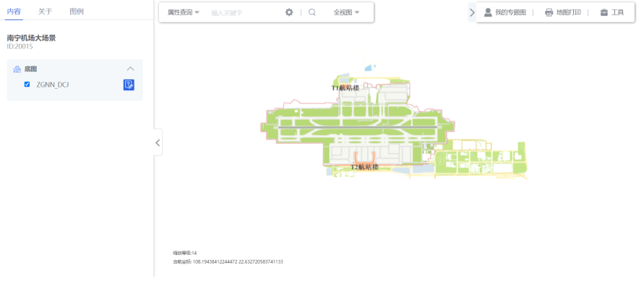This screenshot has height=286, width=644.
Task: Click the 输入关键字 search field
Action: (x=246, y=13)
